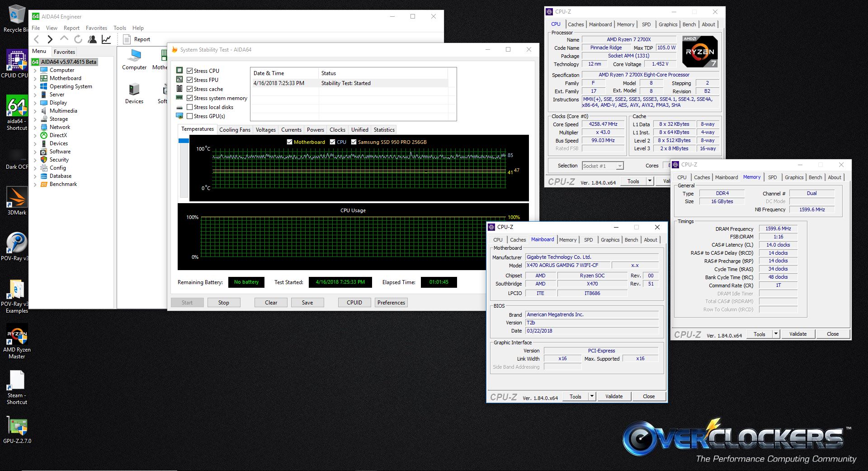Screen dimensions: 868x471
Task: Toggle Motherboard temperature graph checkbox
Action: pos(289,142)
